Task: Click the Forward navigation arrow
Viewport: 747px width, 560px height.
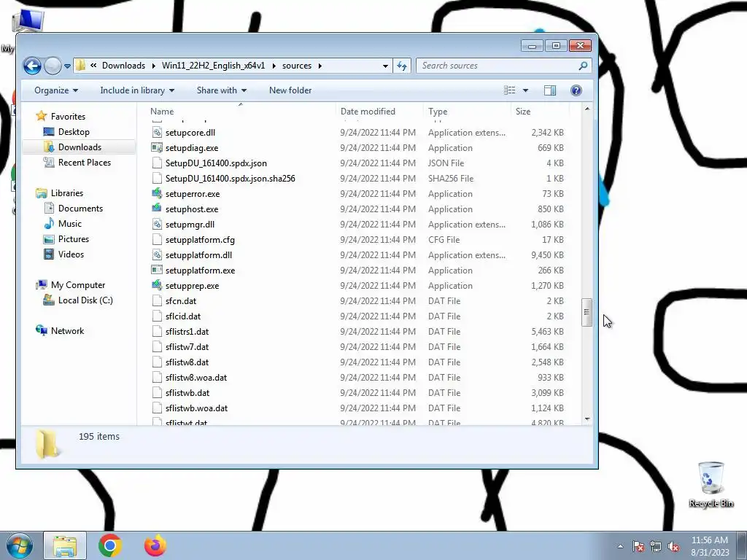Action: (x=53, y=66)
